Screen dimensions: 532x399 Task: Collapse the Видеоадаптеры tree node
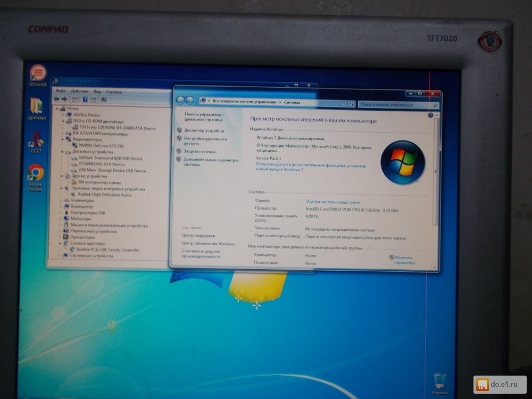(x=63, y=139)
